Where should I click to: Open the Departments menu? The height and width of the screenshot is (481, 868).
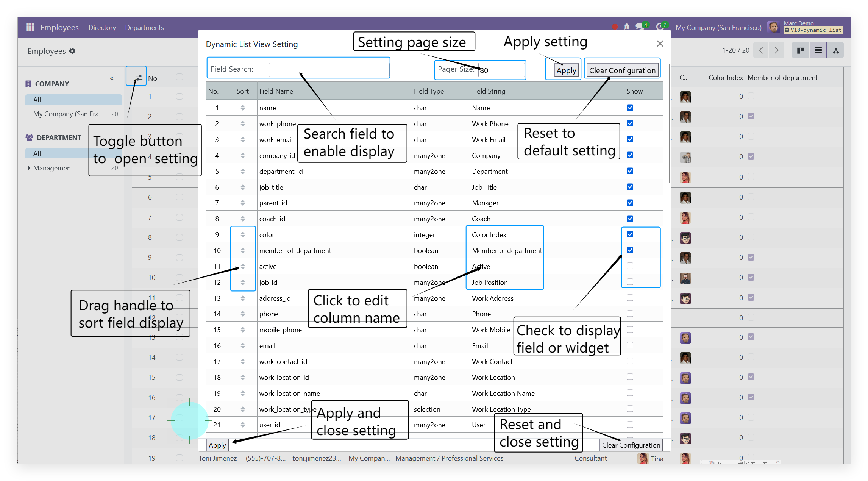(144, 27)
